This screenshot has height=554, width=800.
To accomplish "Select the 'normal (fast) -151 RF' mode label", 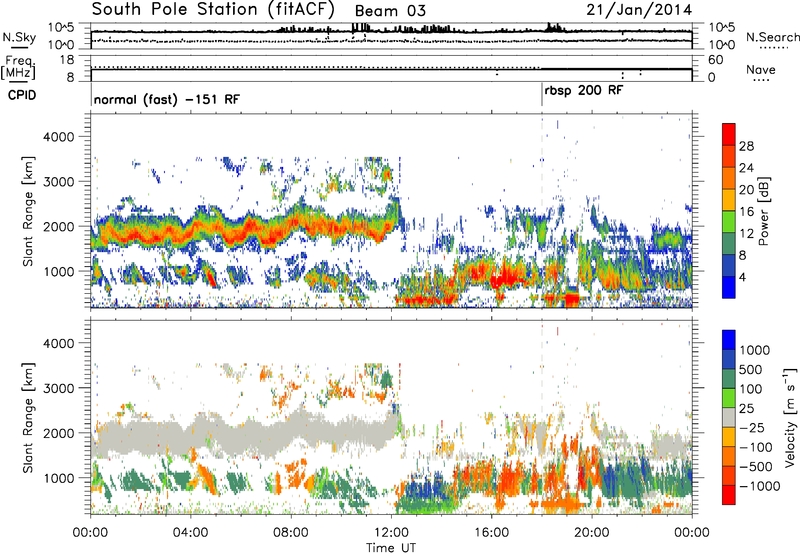I will [166, 100].
